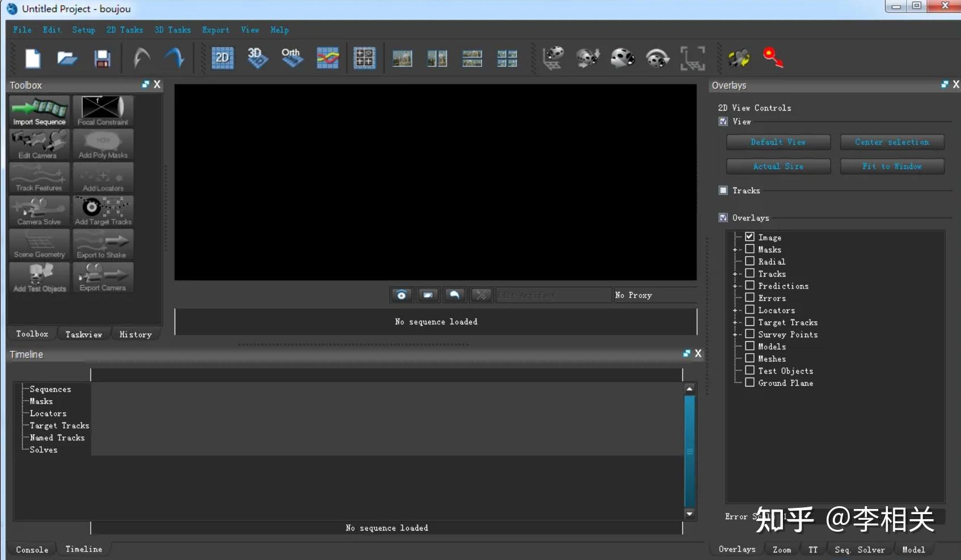The height and width of the screenshot is (560, 961).
Task: Click the red magnifier search icon
Action: [x=773, y=58]
